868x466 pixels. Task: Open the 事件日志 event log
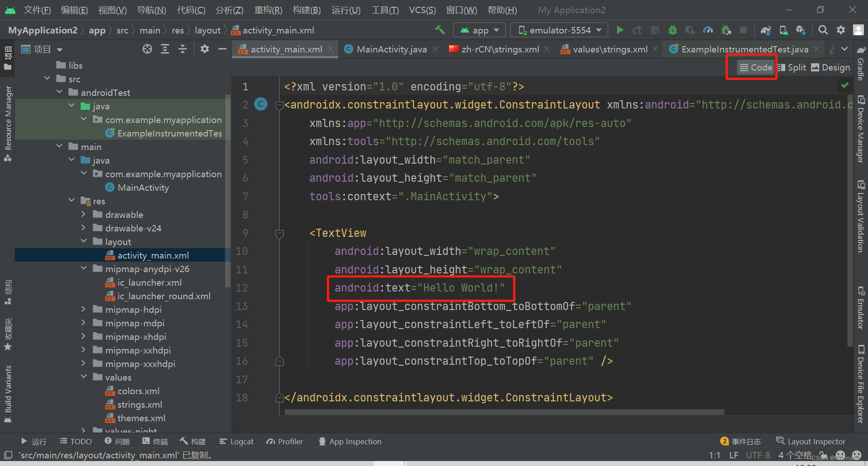(x=741, y=442)
